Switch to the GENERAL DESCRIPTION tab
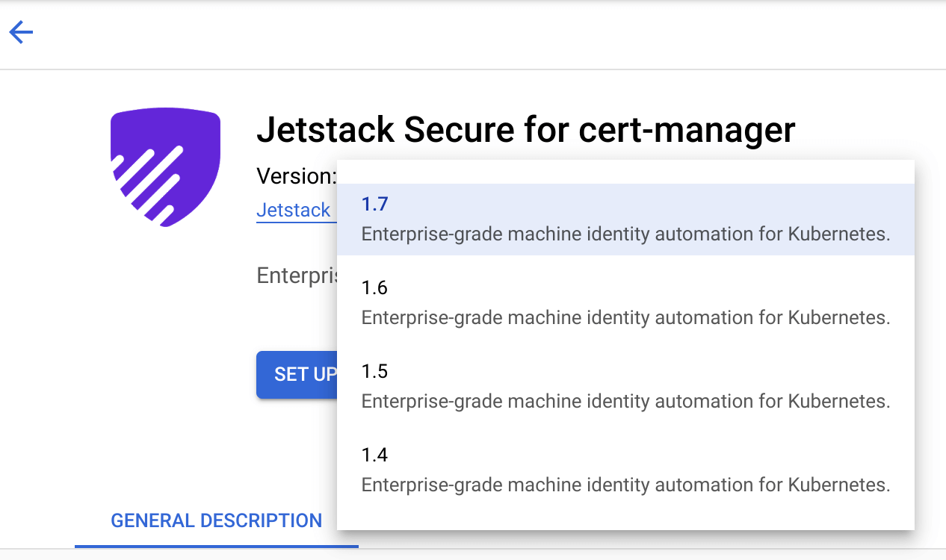Image resolution: width=946 pixels, height=560 pixels. (217, 520)
